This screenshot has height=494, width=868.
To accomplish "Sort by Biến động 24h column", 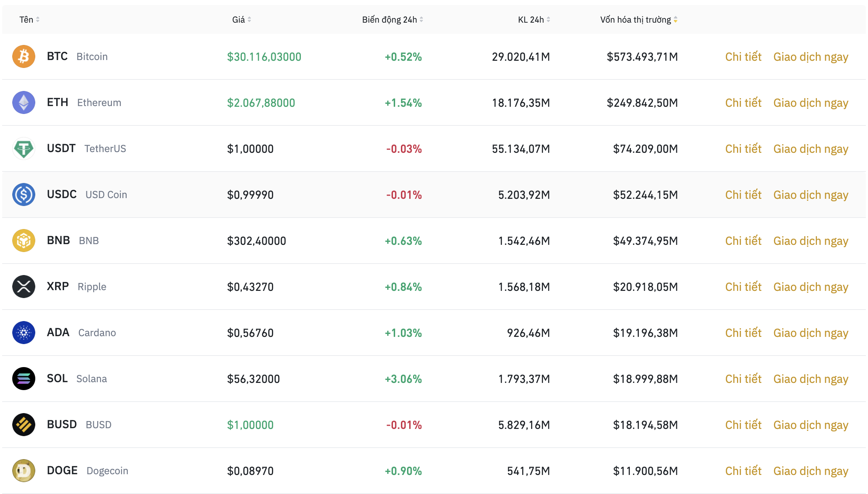I will 392,20.
